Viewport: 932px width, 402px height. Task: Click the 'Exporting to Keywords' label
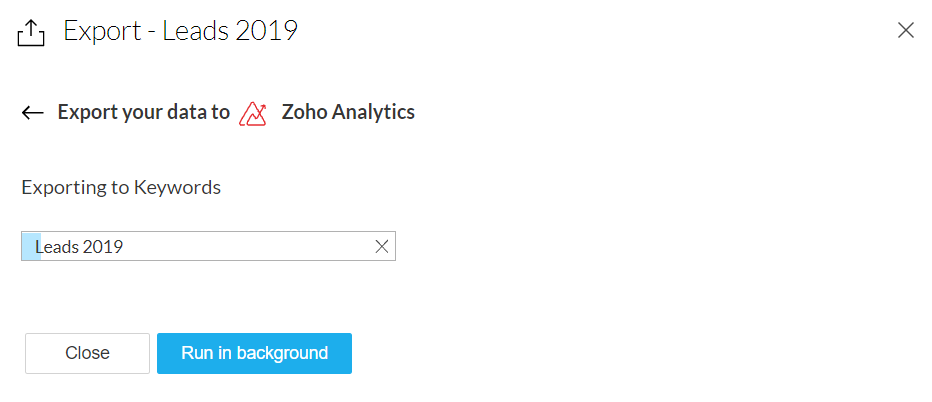[121, 187]
